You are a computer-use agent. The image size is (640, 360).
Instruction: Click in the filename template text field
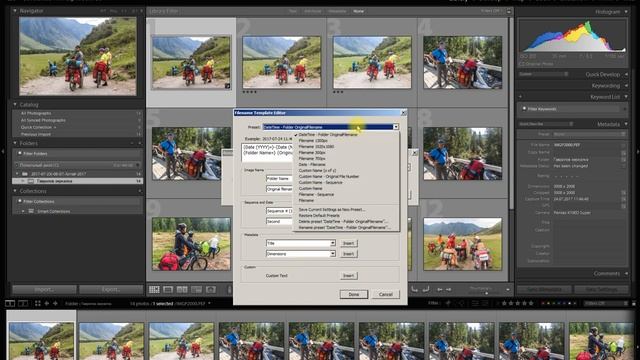click(x=268, y=153)
